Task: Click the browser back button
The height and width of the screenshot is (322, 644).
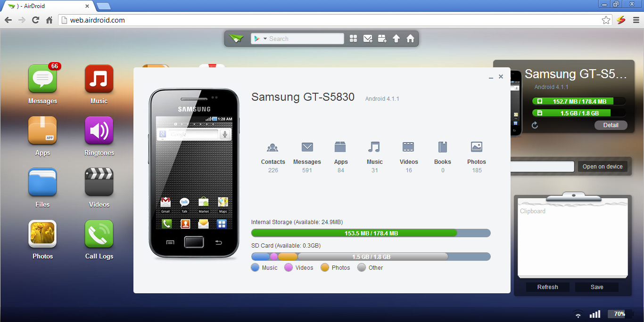Action: 8,20
